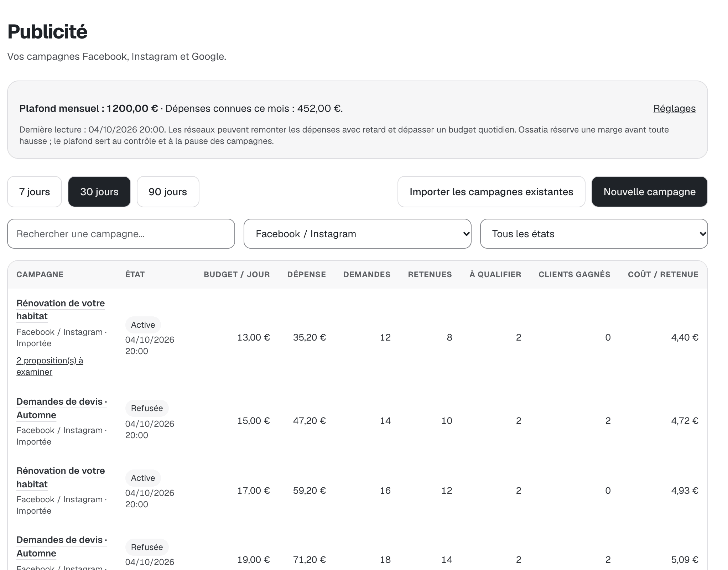The width and height of the screenshot is (728, 570).
Task: Click the ÉTAT column header
Action: pos(135,274)
